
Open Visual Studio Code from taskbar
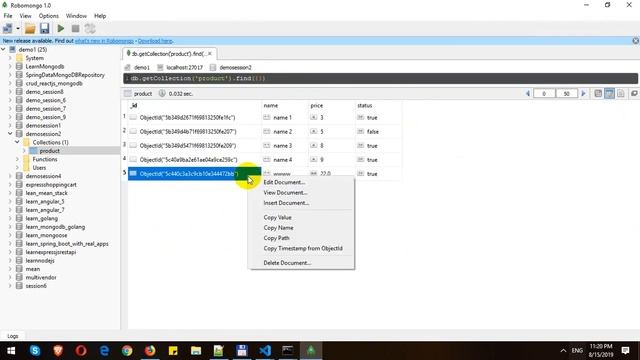coord(265,351)
